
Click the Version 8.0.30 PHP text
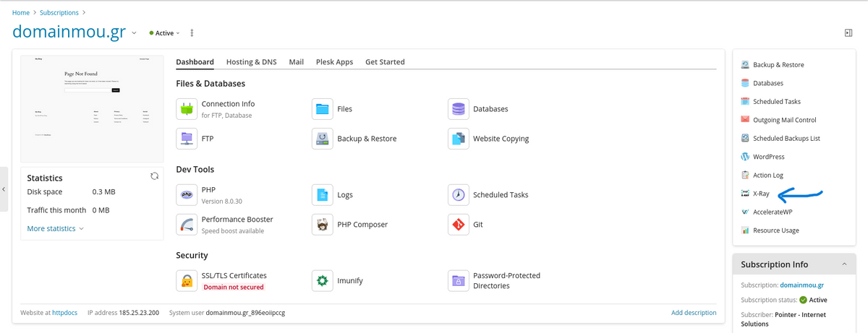click(222, 202)
